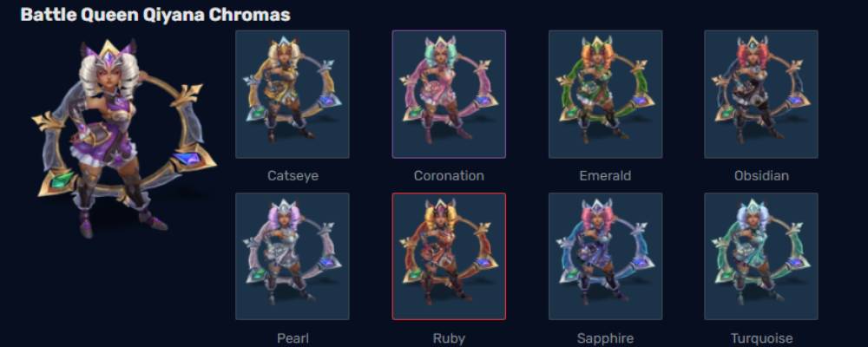This screenshot has width=868, height=347.
Task: Select the Pearl chroma thumbnail
Action: 293,256
